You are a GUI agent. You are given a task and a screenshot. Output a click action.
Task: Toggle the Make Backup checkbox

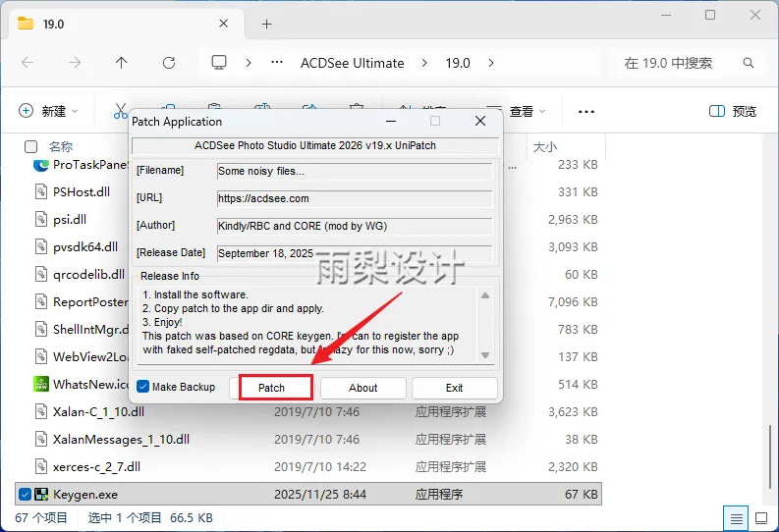pyautogui.click(x=142, y=387)
